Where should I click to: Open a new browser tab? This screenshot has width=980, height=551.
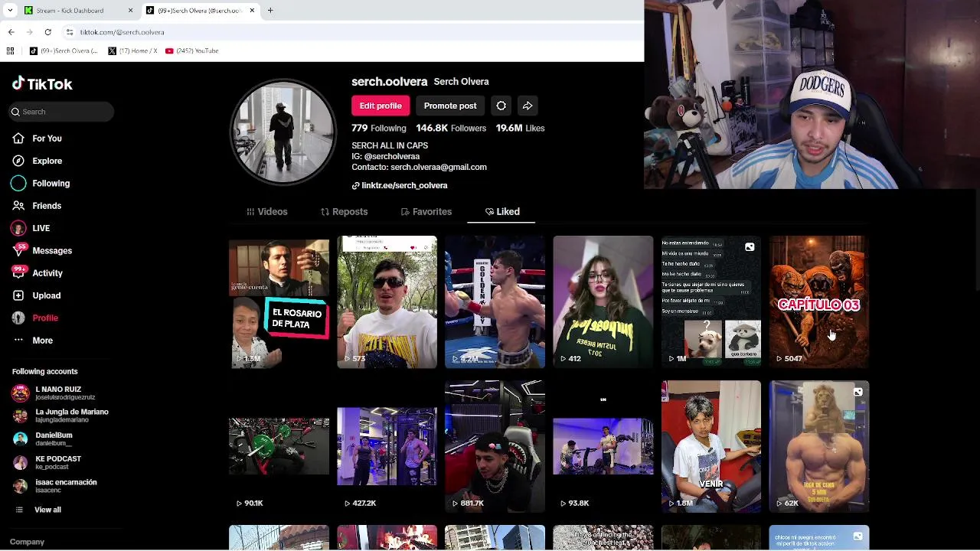(x=270, y=11)
